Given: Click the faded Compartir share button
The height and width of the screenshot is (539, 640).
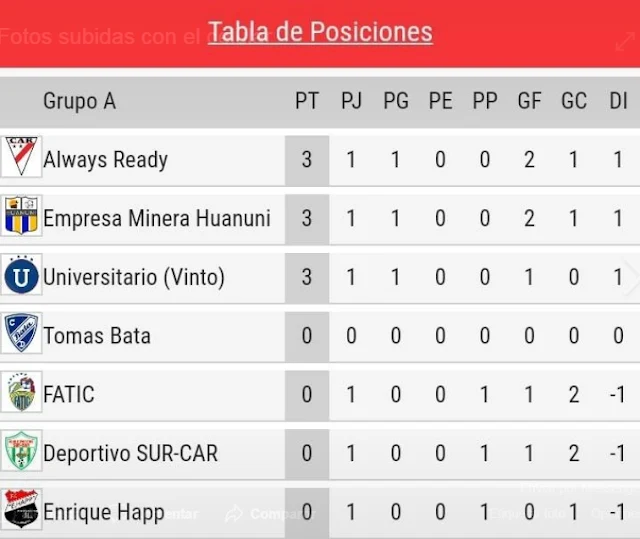Looking at the screenshot, I should [269, 514].
